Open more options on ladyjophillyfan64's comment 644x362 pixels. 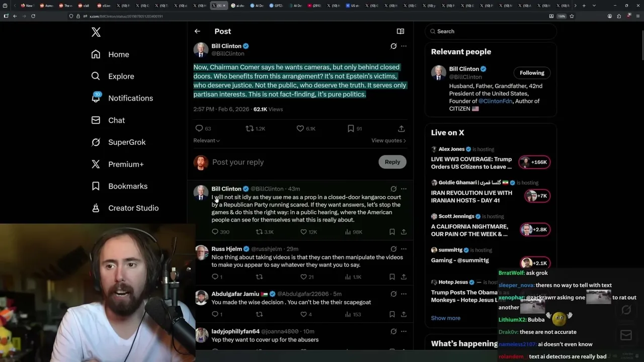404,332
